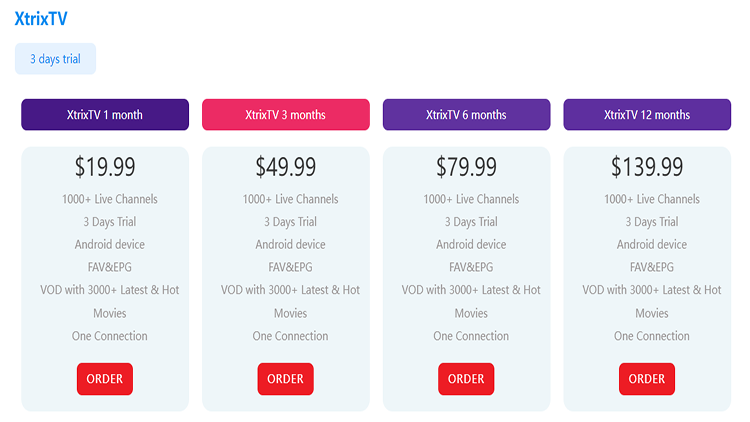This screenshot has width=750, height=422.
Task: Click '3 Days Trial' text in 3 months card
Action: (x=290, y=222)
